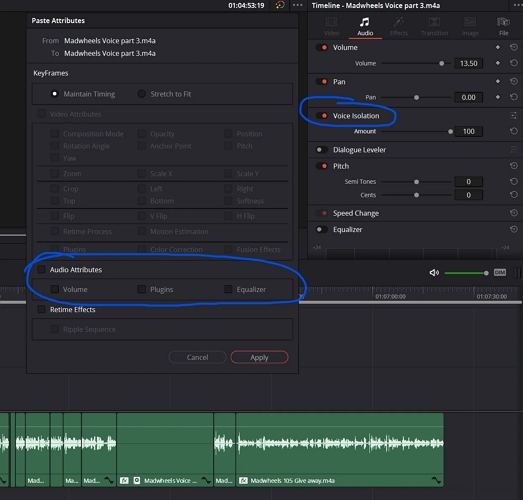Reset the Pitch section

point(514,166)
